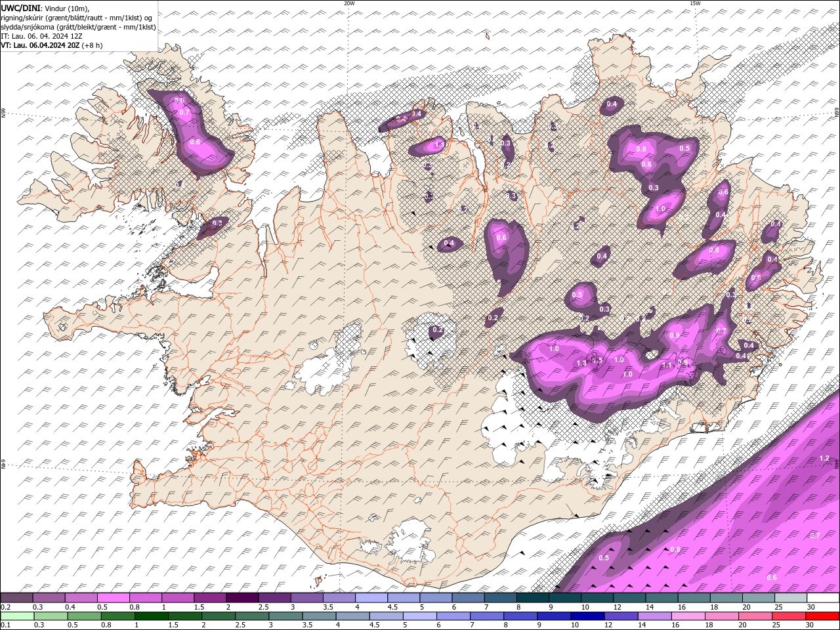Click the deep blue rain swatch between 10 and 12

point(587,616)
